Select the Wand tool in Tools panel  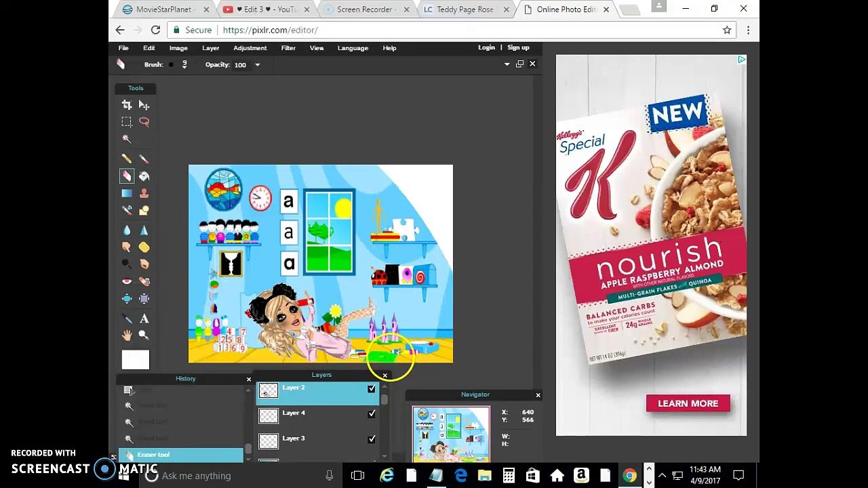127,139
